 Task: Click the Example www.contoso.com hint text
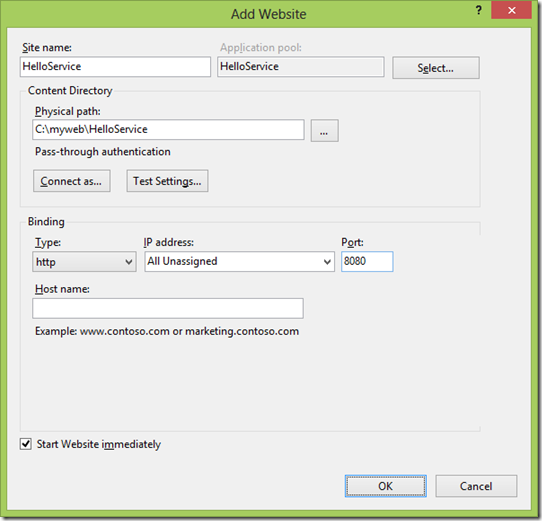(167, 331)
